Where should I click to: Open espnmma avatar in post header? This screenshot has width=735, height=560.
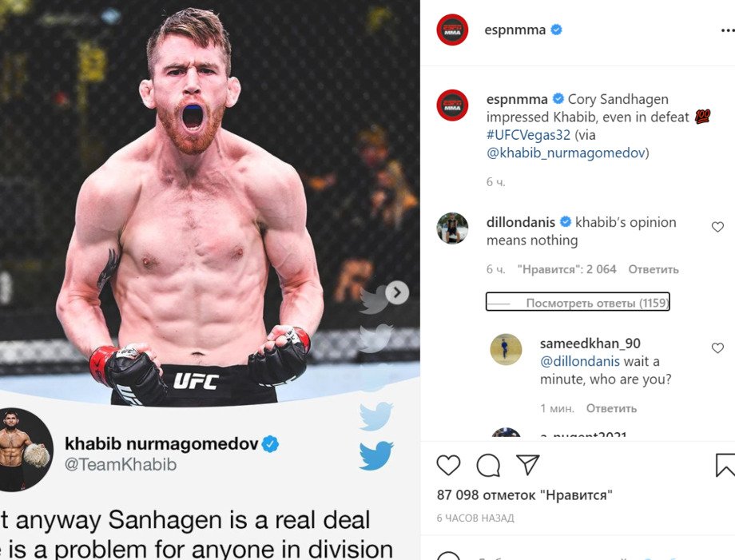[x=452, y=30]
